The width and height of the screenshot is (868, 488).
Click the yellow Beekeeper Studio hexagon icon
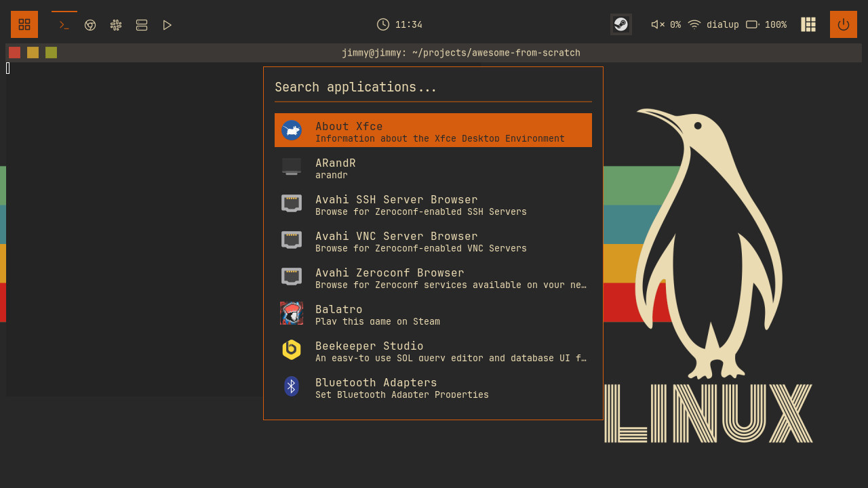pos(292,350)
